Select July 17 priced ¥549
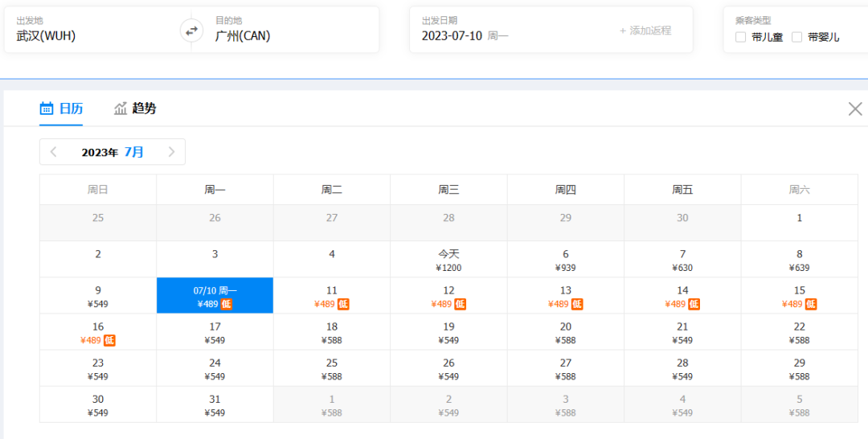The height and width of the screenshot is (439, 868). click(x=215, y=332)
